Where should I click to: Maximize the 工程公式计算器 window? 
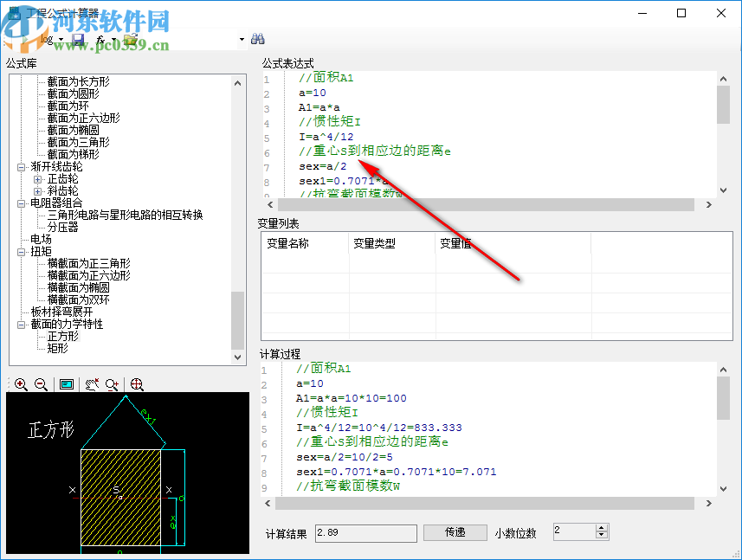681,13
